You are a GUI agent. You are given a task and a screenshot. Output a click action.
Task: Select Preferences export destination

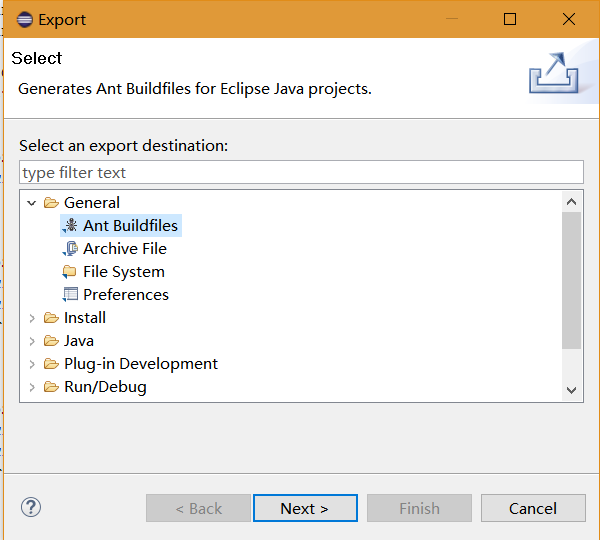click(x=126, y=295)
